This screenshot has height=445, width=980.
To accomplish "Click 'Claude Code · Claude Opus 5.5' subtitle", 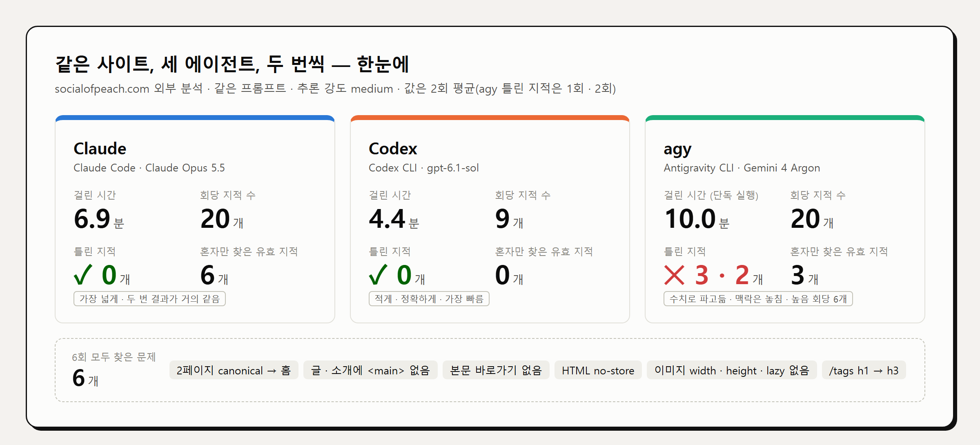I will click(149, 168).
